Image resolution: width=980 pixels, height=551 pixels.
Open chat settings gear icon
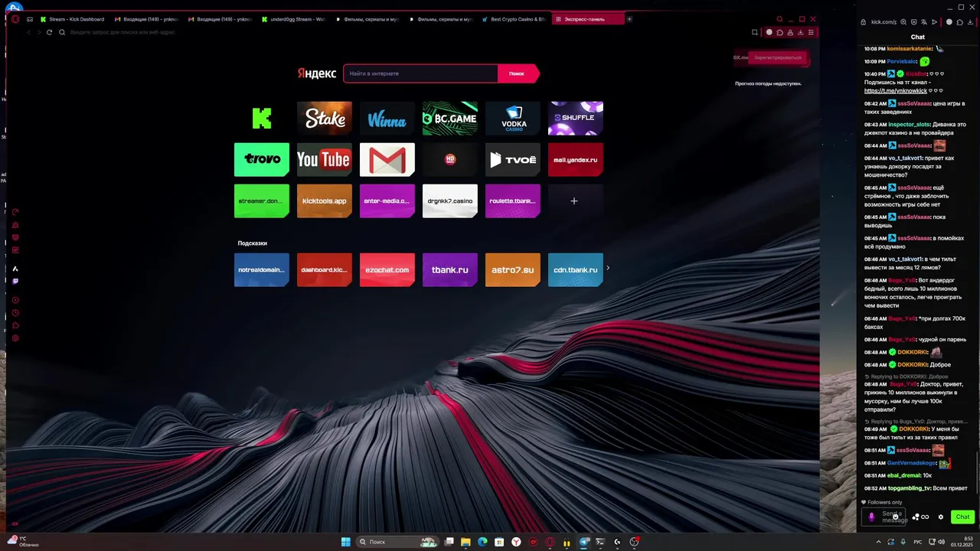[x=941, y=517]
